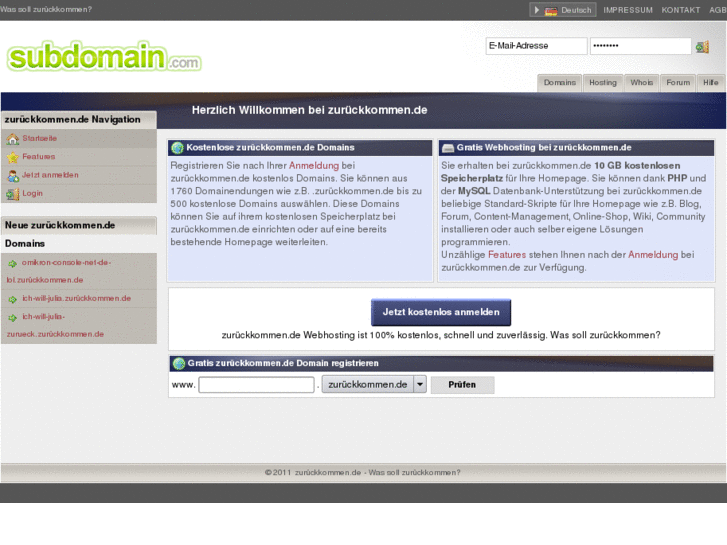Click Jetzt kostenlos anmelden button
The image size is (727, 545).
click(x=441, y=312)
